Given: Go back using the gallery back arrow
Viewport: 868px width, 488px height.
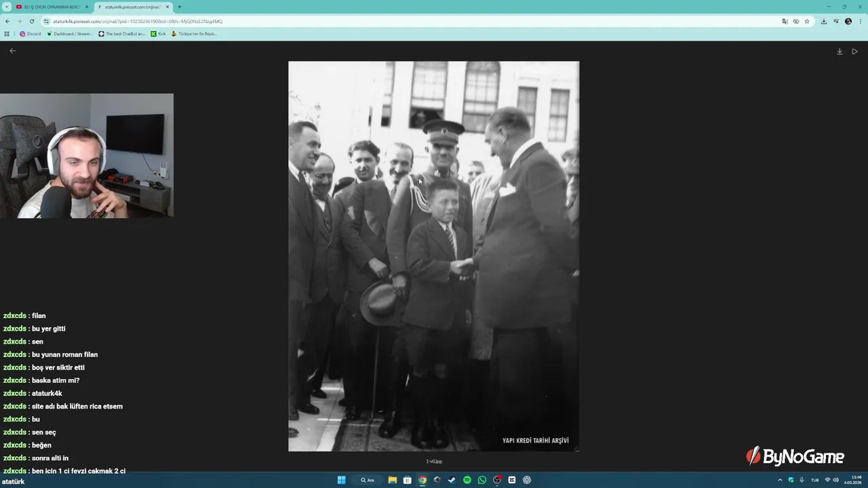Looking at the screenshot, I should pos(12,51).
